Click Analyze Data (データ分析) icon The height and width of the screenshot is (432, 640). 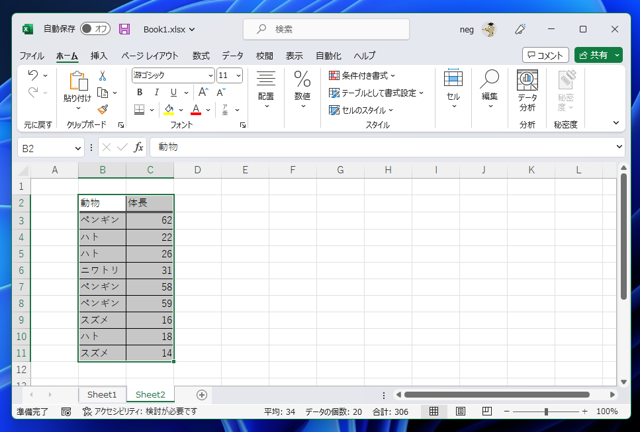coord(527,91)
